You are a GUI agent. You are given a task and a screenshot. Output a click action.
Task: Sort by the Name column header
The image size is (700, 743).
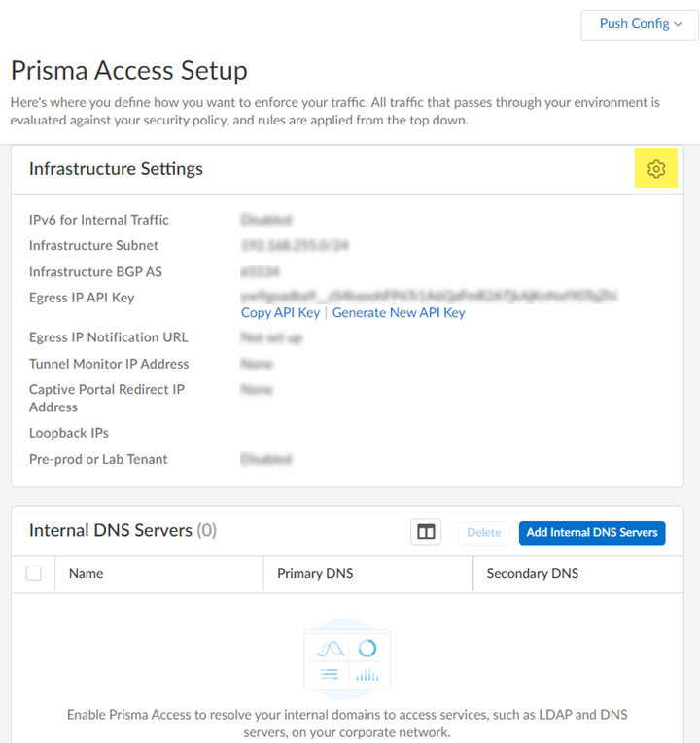(x=87, y=574)
